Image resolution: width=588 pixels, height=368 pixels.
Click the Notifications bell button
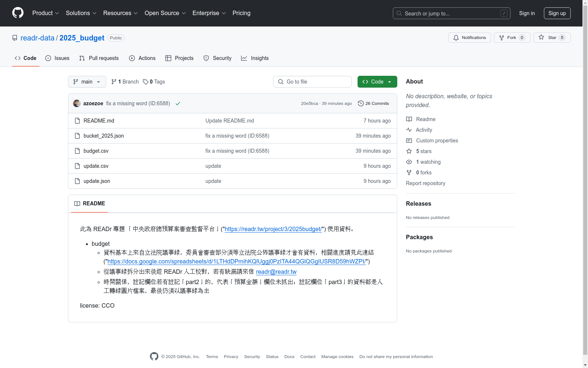pyautogui.click(x=469, y=38)
